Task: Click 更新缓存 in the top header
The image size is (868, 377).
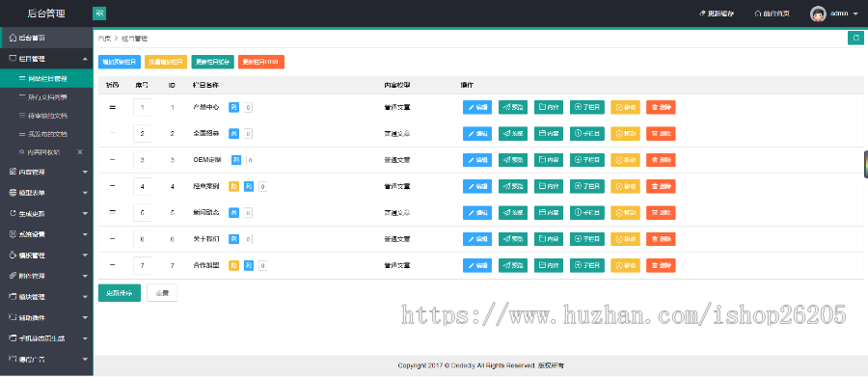Action: 717,13
